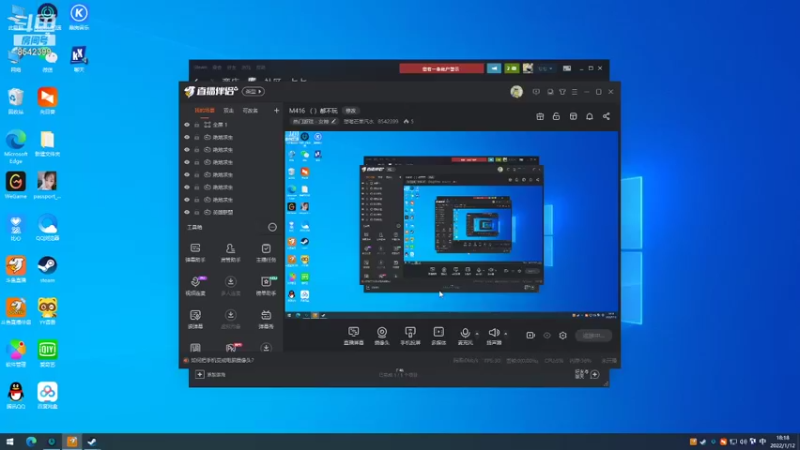This screenshot has width=800, height=450.
Task: Switch to the scene tab left of plus
Action: click(x=250, y=110)
